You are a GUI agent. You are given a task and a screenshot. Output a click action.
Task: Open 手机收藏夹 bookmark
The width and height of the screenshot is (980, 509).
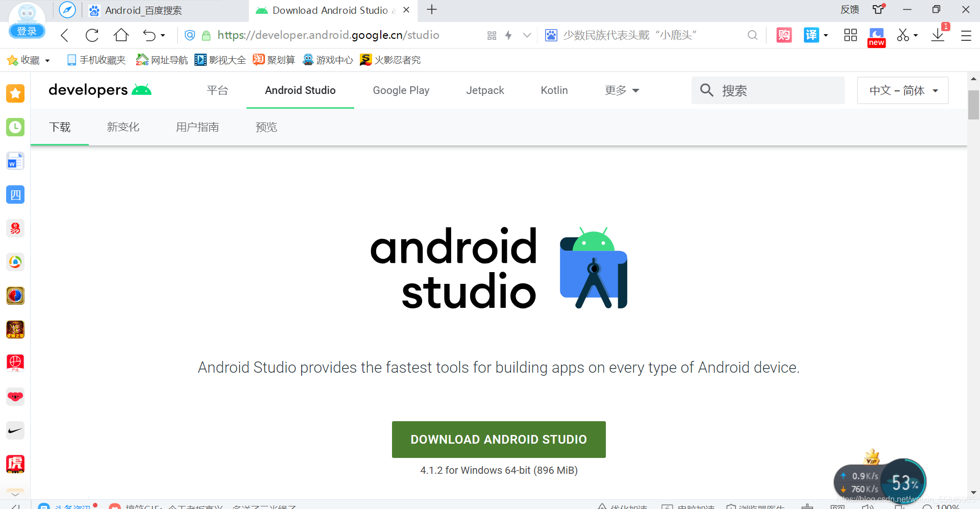[x=96, y=60]
